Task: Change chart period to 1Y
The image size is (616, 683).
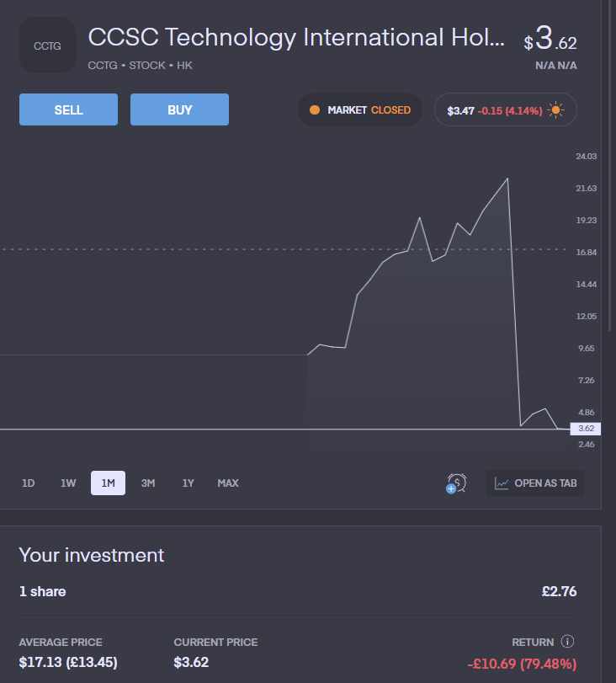Action: [x=188, y=483]
